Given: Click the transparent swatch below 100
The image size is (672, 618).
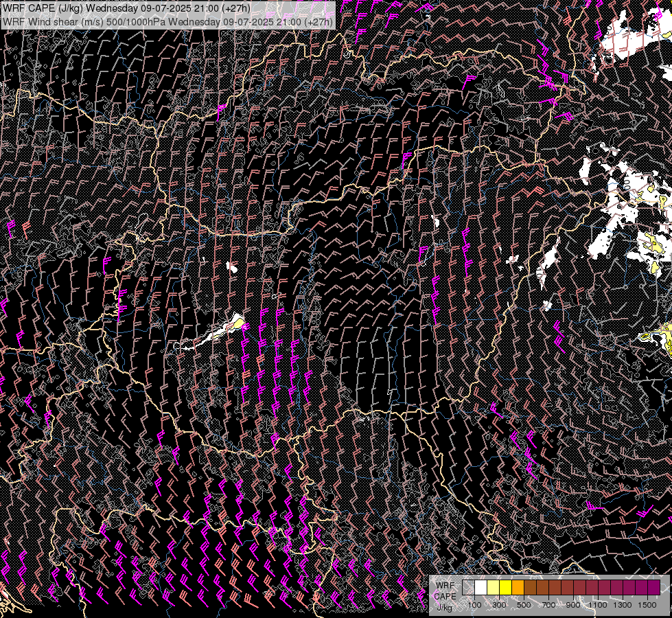Looking at the screenshot, I should 468,588.
